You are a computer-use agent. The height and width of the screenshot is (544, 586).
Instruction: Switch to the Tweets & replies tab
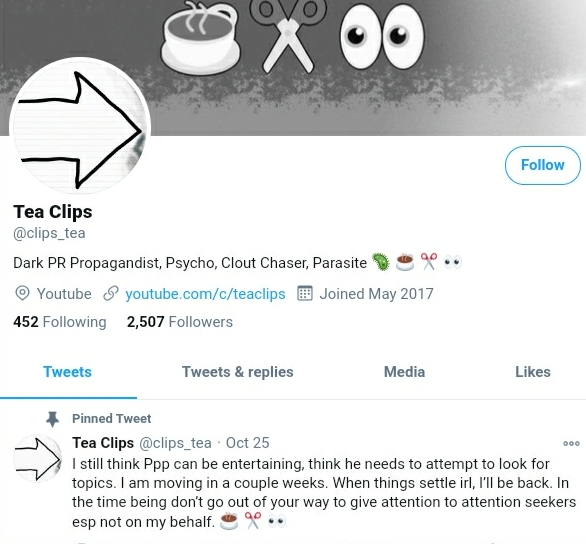pyautogui.click(x=238, y=372)
